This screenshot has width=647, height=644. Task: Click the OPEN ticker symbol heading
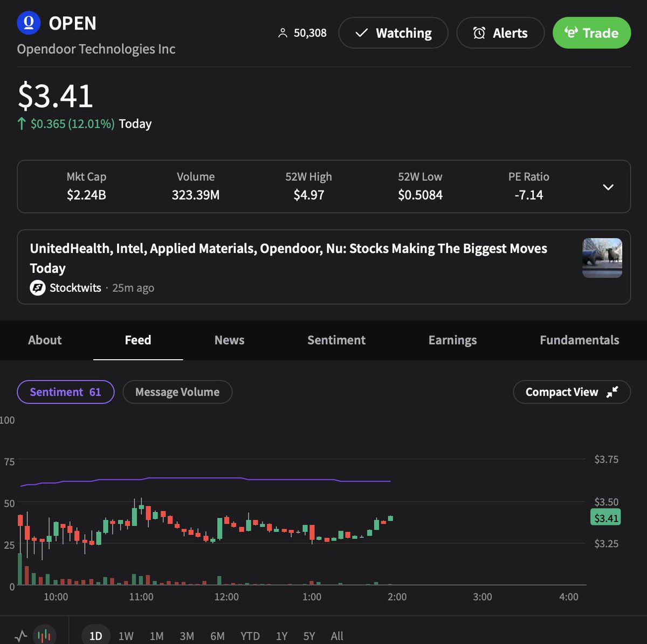pyautogui.click(x=73, y=23)
